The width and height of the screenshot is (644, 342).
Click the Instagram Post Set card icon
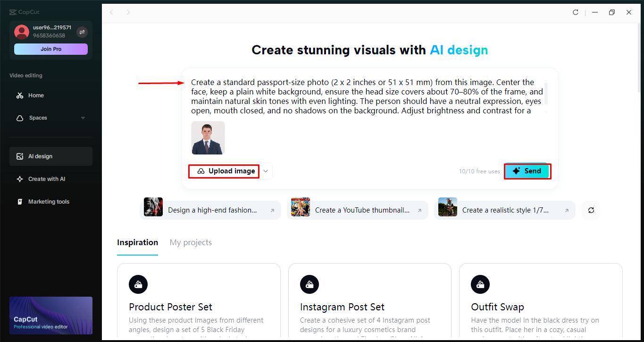click(309, 284)
